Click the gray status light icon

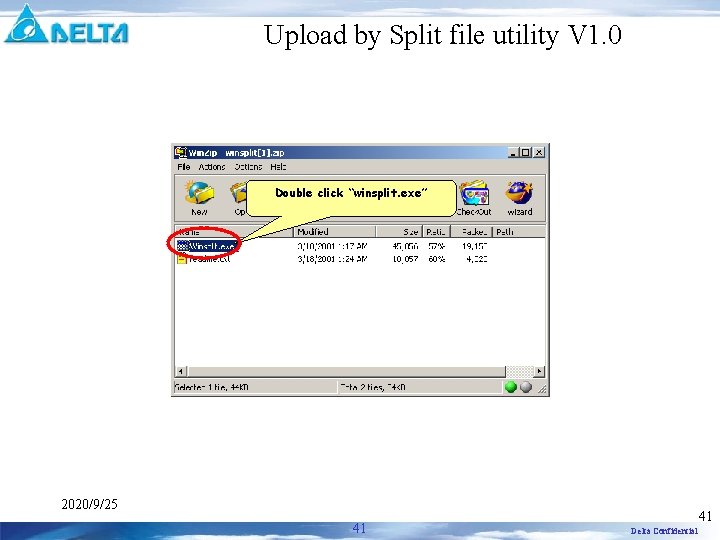526,387
